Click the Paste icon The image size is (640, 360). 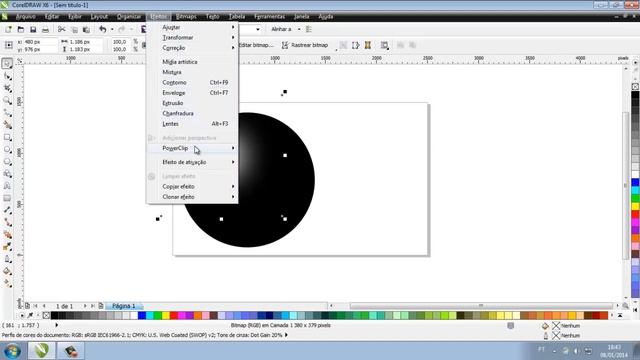pos(87,29)
